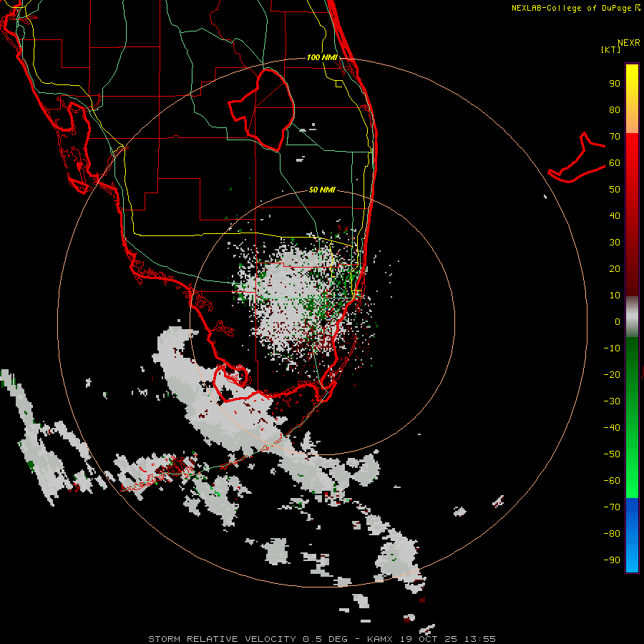The width and height of the screenshot is (644, 644).
Task: Click the STORM RELATIVE VELOCITY caption text
Action: pyautogui.click(x=222, y=639)
